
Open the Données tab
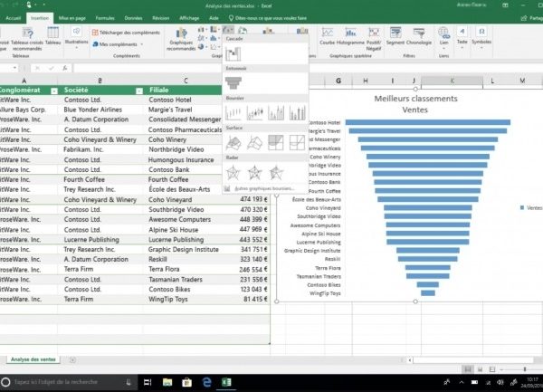click(x=133, y=18)
